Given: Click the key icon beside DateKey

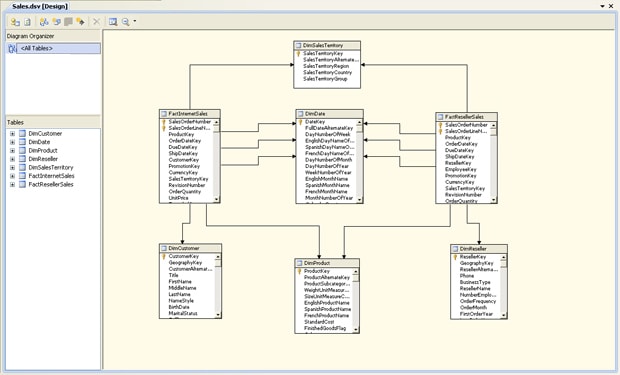Looking at the screenshot, I should pos(301,122).
